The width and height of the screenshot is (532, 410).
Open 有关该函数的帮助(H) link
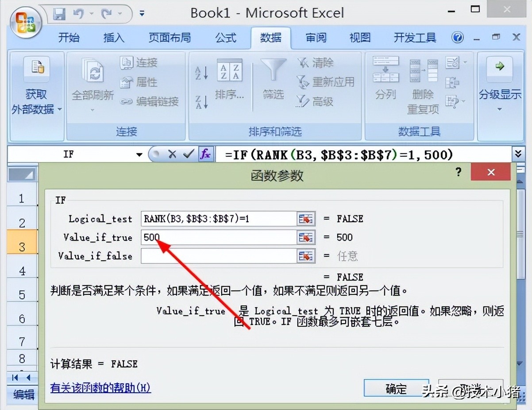click(x=100, y=388)
